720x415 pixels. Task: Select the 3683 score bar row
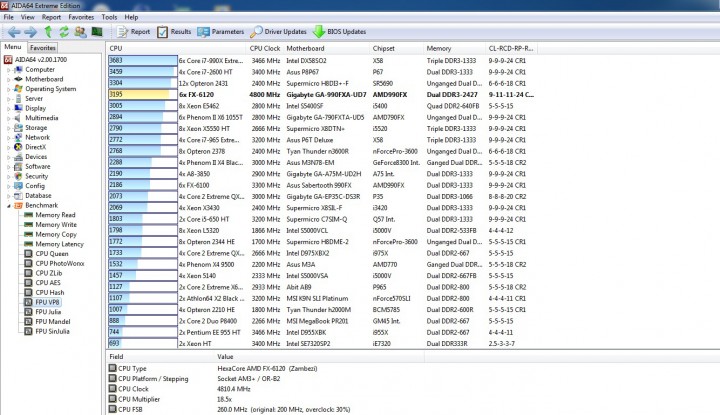143,61
